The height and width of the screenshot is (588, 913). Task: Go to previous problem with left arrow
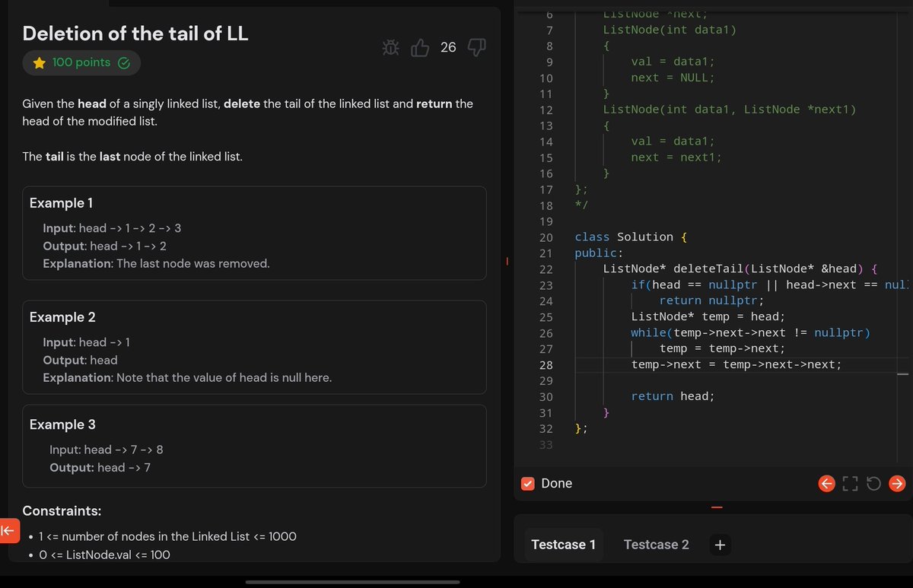pyautogui.click(x=826, y=484)
